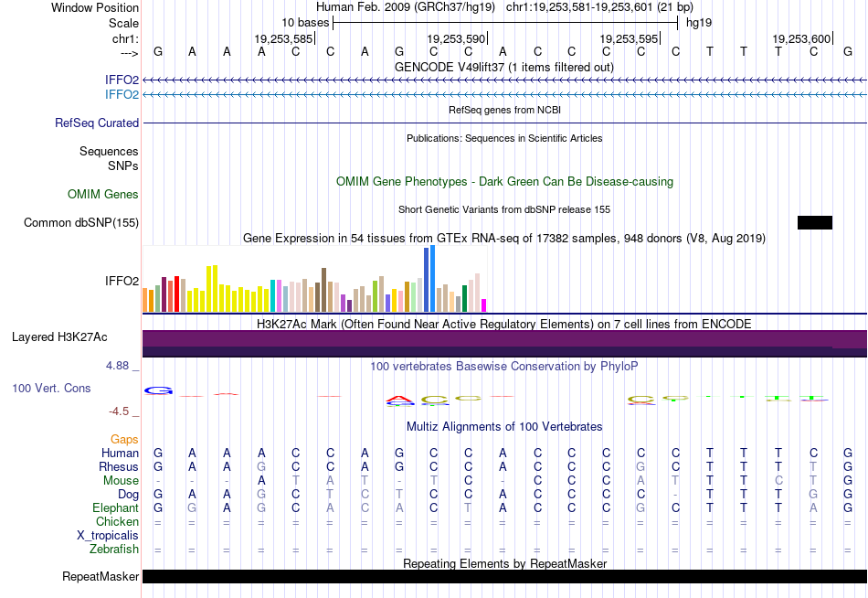
Task: Click the H3K27Ac Mark track title
Action: coord(504,325)
